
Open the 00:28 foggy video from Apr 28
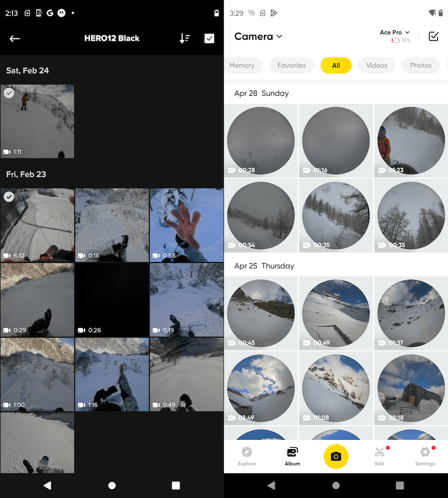click(x=261, y=141)
